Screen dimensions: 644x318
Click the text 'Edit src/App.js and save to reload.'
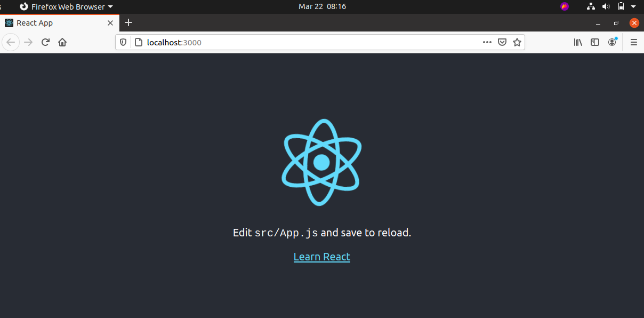click(322, 233)
